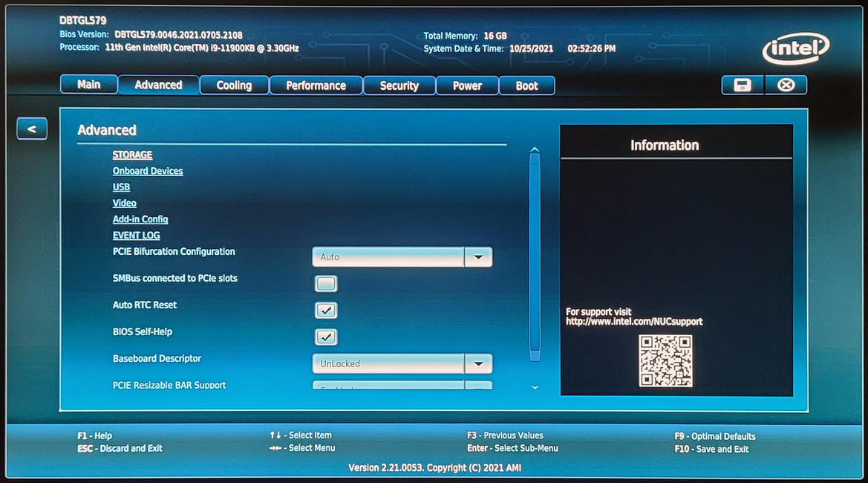Click the NUCsupport URL in Information panel

coord(634,322)
